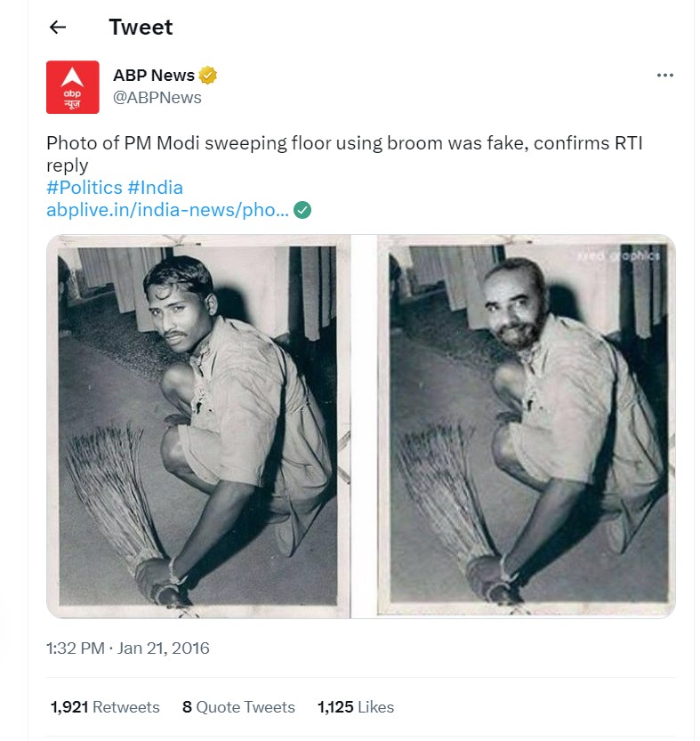The height and width of the screenshot is (741, 700).
Task: Enlarge the left original sweeper photo
Action: 197,423
